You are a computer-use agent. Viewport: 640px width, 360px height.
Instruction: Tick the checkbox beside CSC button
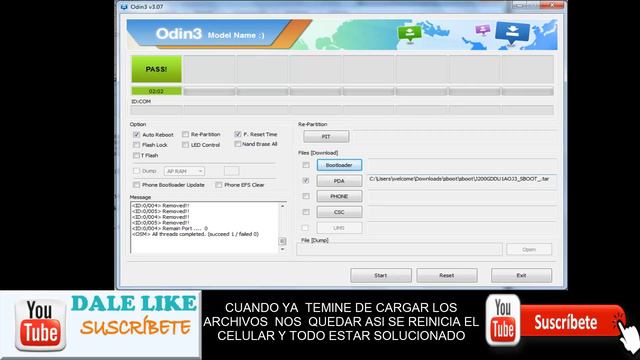pyautogui.click(x=306, y=212)
